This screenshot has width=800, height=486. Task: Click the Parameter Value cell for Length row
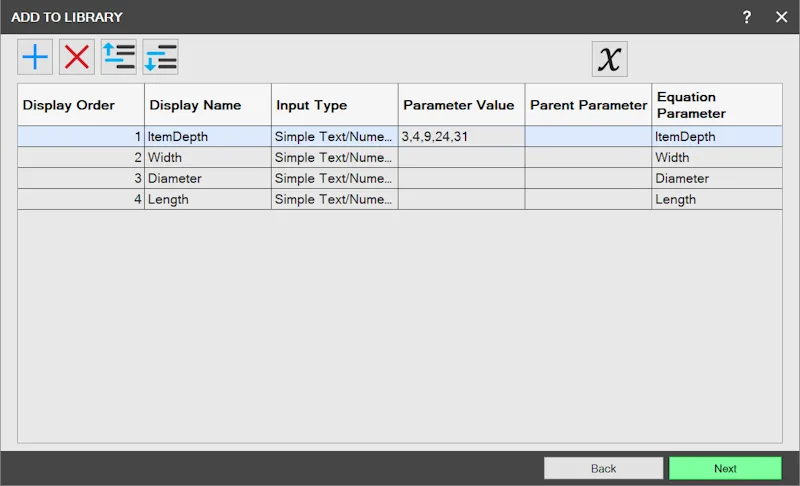pyautogui.click(x=462, y=199)
